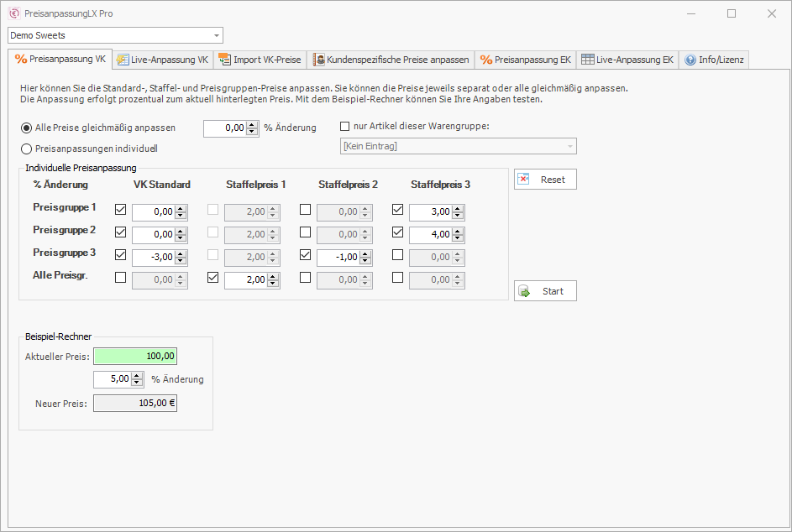Expand the '[Kein Eintrag]' Warengruppe dropdown

point(570,147)
